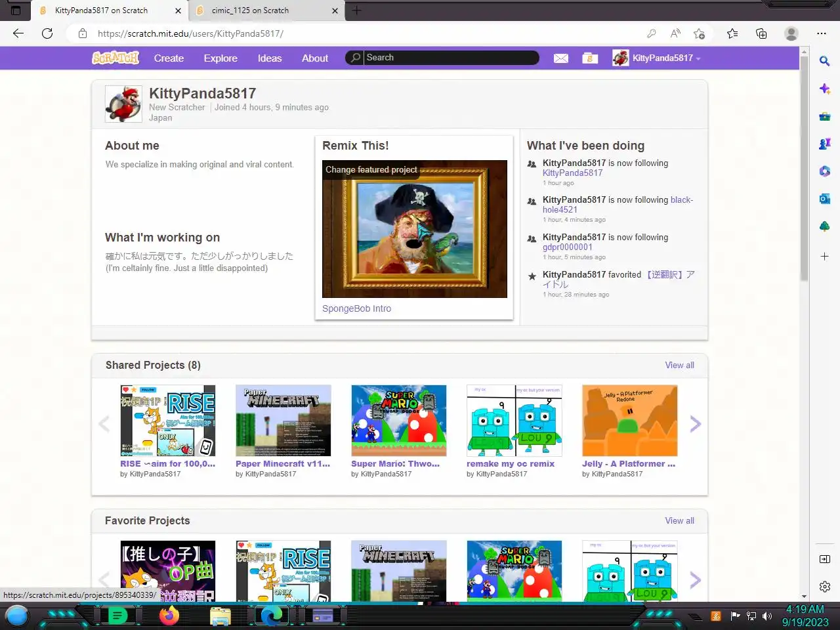
Task: Open the Paper Minecraft v11 project title
Action: [283, 463]
